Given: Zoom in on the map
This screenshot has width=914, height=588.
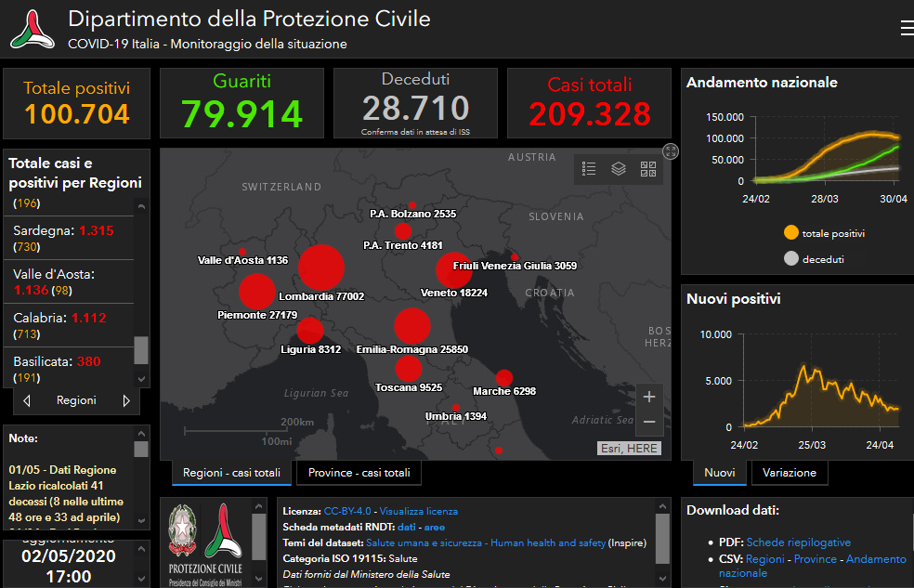Looking at the screenshot, I should coord(648,397).
